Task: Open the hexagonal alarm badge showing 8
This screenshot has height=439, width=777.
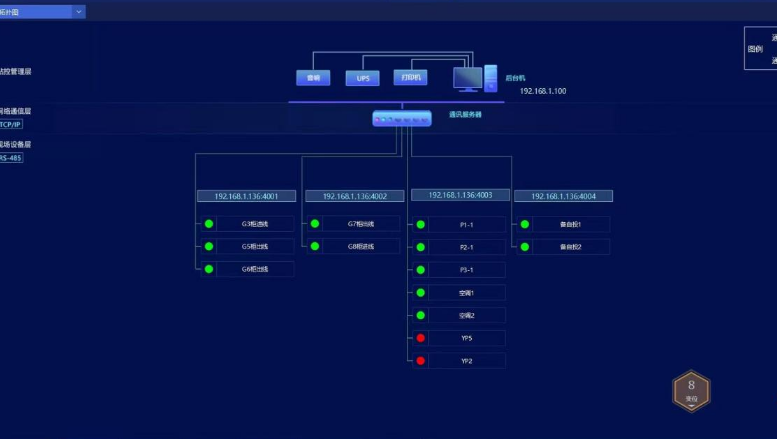Action: [x=691, y=390]
